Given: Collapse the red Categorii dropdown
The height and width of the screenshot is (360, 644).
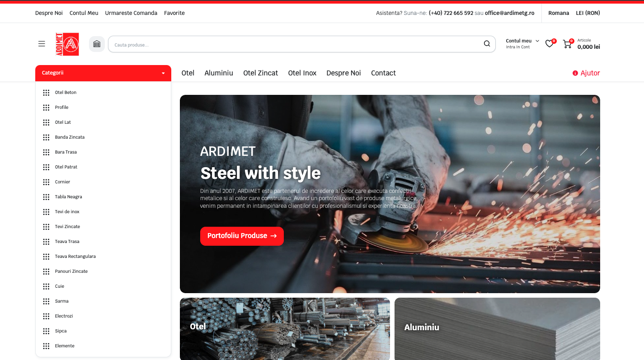Looking at the screenshot, I should click(103, 73).
